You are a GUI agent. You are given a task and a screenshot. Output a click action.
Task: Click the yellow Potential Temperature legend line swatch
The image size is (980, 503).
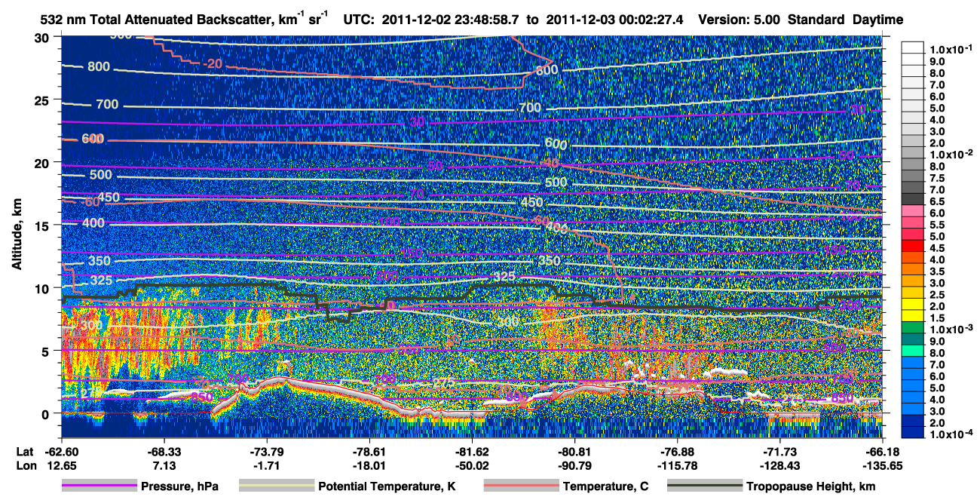pyautogui.click(x=276, y=486)
